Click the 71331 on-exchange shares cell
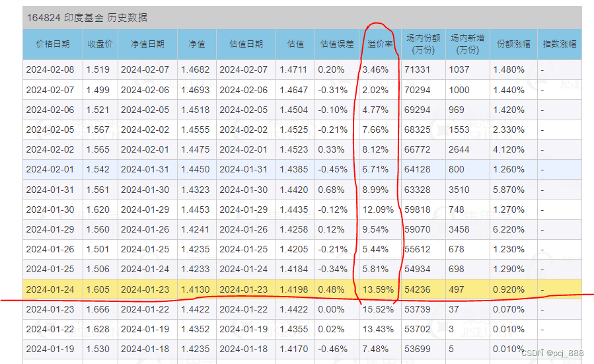 tap(417, 69)
